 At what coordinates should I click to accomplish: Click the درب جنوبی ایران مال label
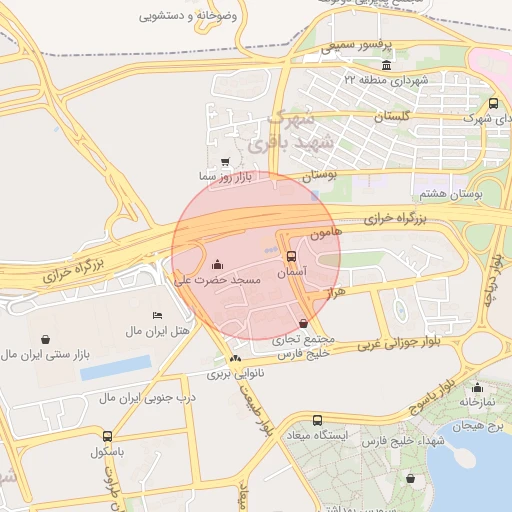click(147, 398)
